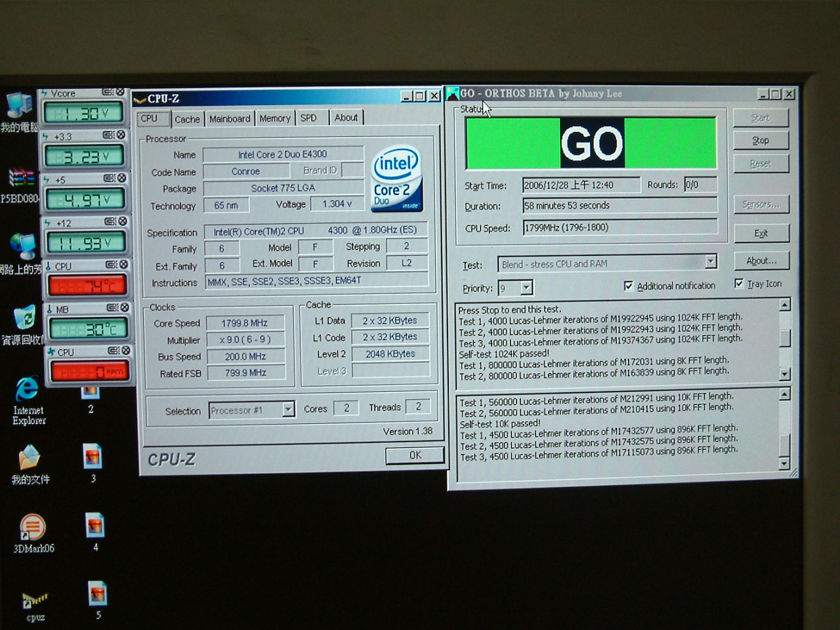Close the +12 voltage widget
840x630 pixels.
pos(122,221)
